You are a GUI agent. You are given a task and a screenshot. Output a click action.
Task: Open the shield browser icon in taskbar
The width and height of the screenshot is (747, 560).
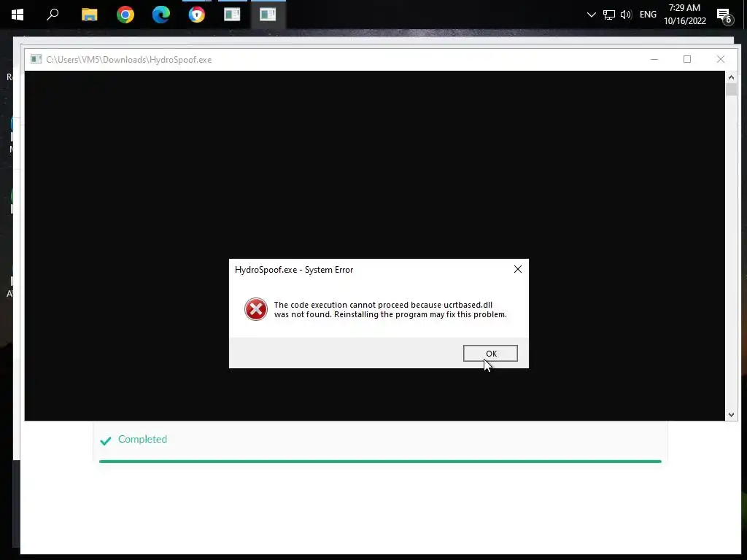(197, 15)
